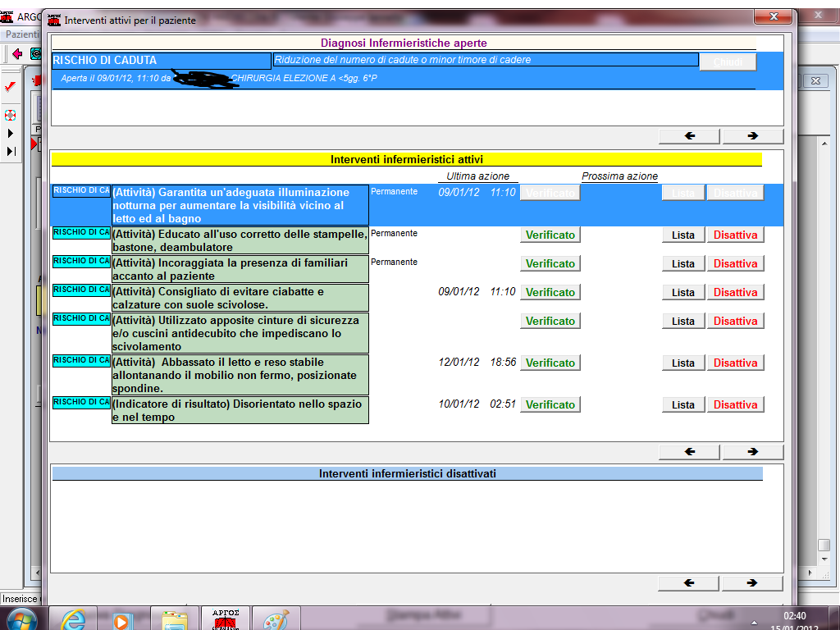This screenshot has width=840, height=630.
Task: Select 'Riduzione del numero di cadute' objective field
Action: click(486, 59)
